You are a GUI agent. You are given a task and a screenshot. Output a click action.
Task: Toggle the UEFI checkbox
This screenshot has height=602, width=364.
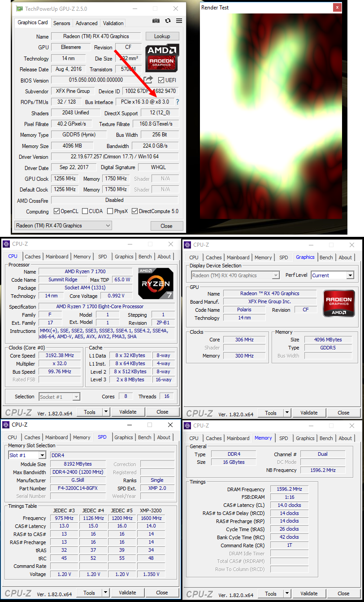click(161, 80)
